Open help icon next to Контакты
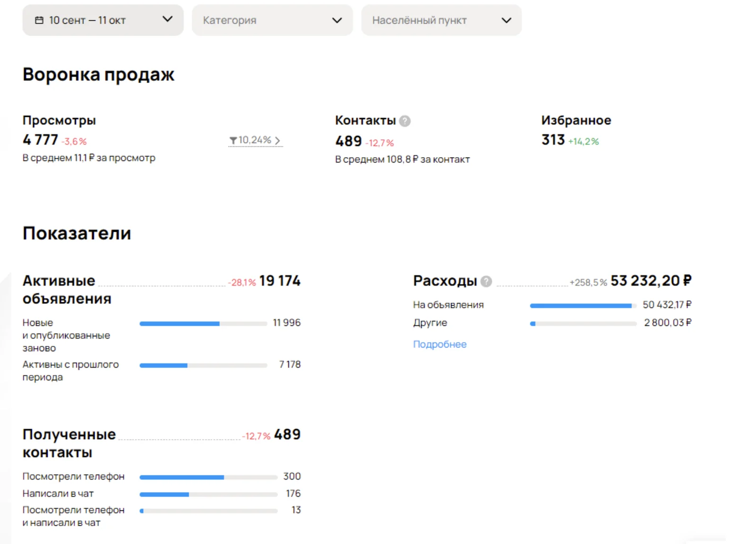 405,121
